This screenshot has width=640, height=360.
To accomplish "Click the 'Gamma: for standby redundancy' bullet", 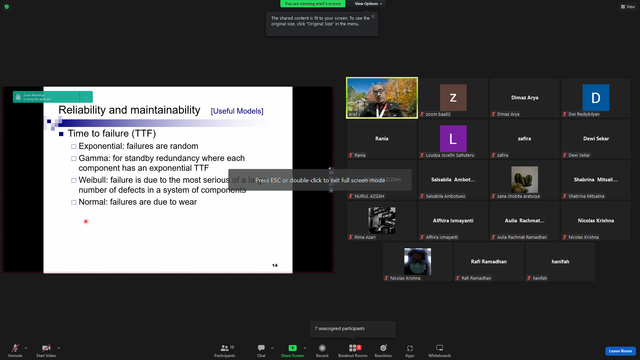I will pyautogui.click(x=162, y=163).
